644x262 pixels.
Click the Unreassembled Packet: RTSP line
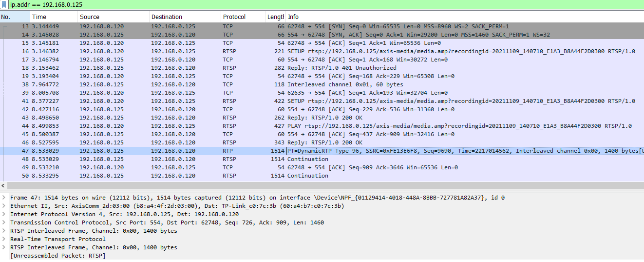58,256
